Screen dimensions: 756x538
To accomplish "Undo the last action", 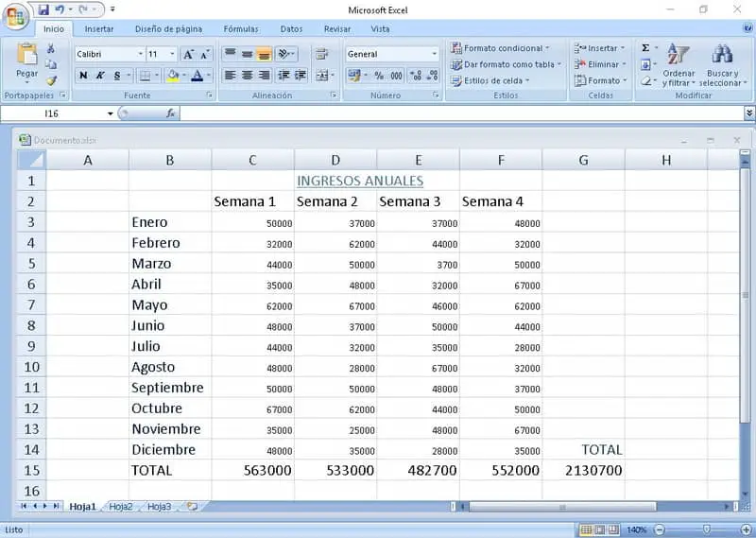I will (60, 9).
